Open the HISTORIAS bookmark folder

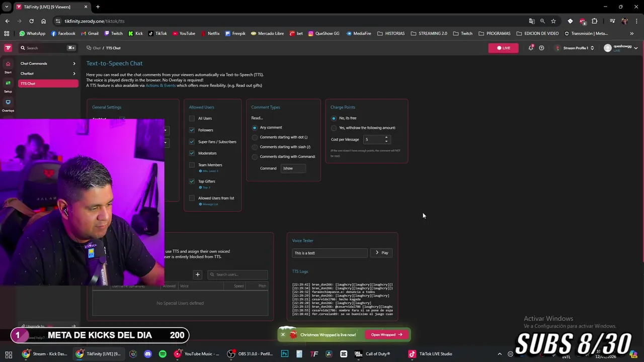(391, 34)
